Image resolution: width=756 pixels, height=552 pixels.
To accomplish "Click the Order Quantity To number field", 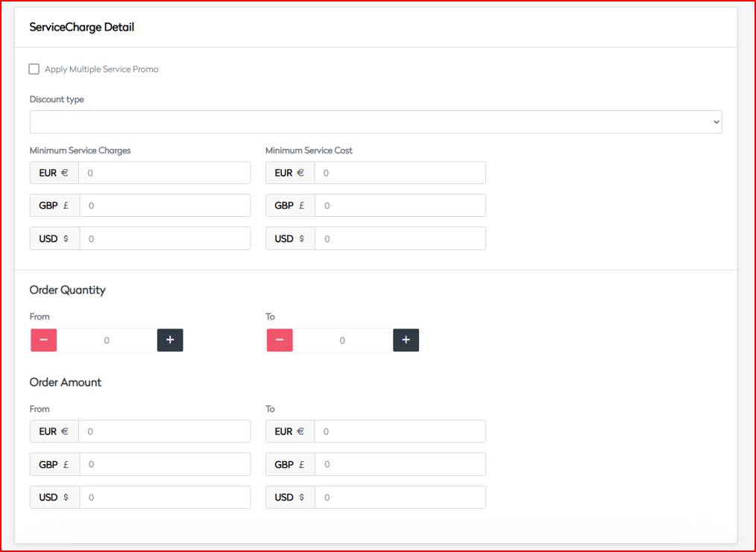I will tap(342, 340).
